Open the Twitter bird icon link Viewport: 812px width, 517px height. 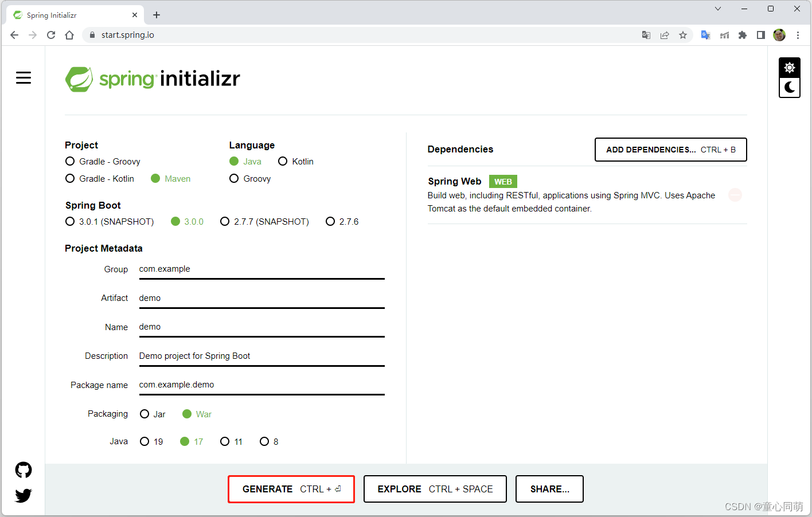pos(24,495)
